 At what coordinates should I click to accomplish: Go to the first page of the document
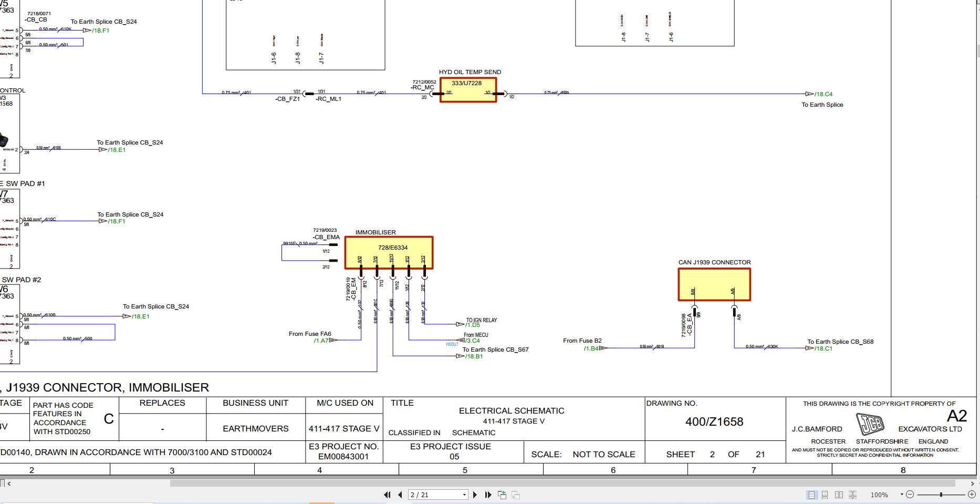(388, 495)
